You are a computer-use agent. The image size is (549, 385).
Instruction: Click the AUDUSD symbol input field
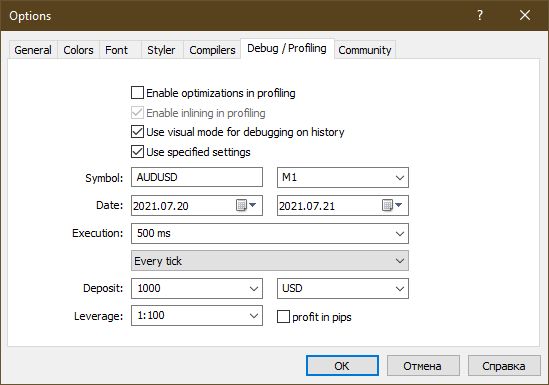pos(197,177)
